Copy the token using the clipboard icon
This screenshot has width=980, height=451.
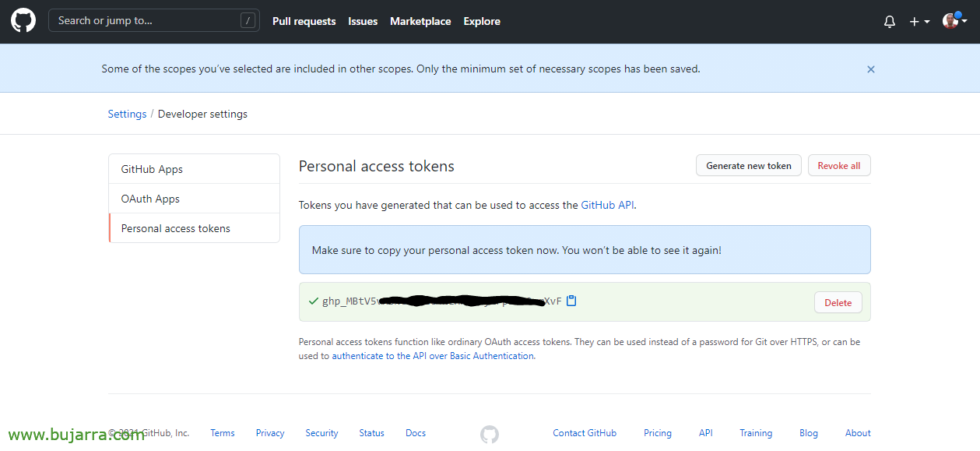tap(571, 301)
